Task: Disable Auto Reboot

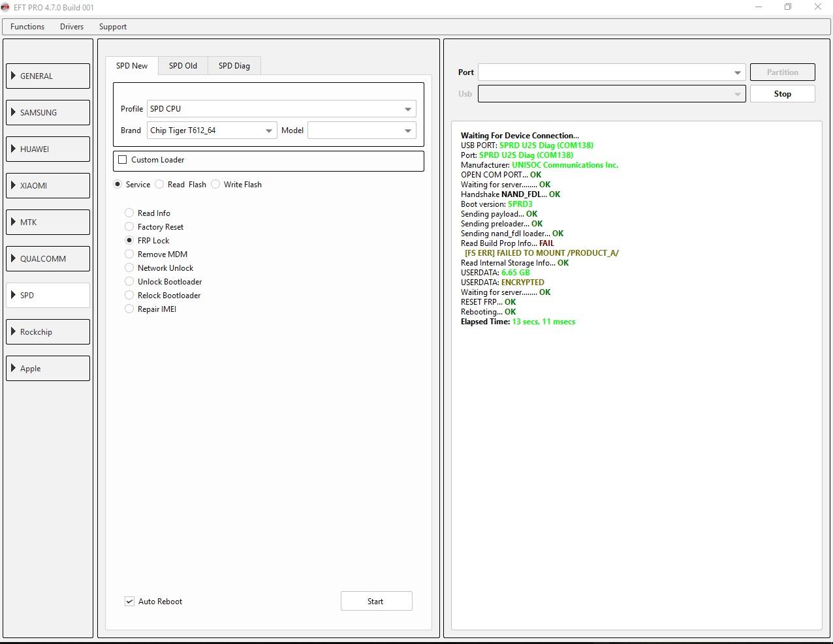Action: 129,601
